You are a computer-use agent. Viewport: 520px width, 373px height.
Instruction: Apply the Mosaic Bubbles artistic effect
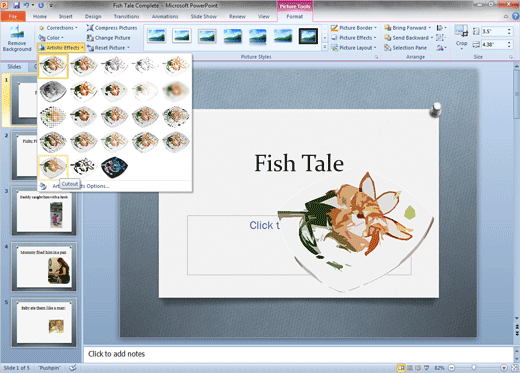click(x=145, y=116)
